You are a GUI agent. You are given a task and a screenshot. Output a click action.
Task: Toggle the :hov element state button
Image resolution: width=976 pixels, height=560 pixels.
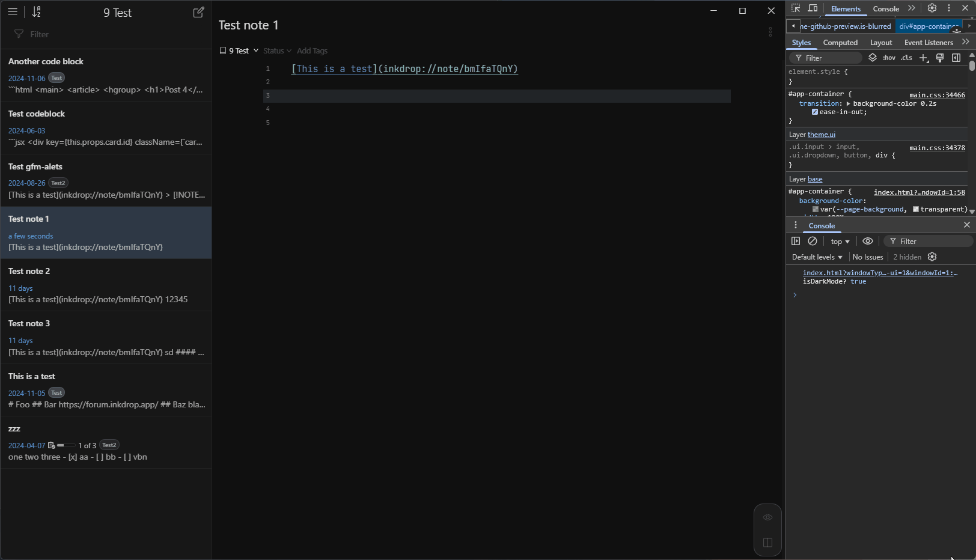[889, 58]
